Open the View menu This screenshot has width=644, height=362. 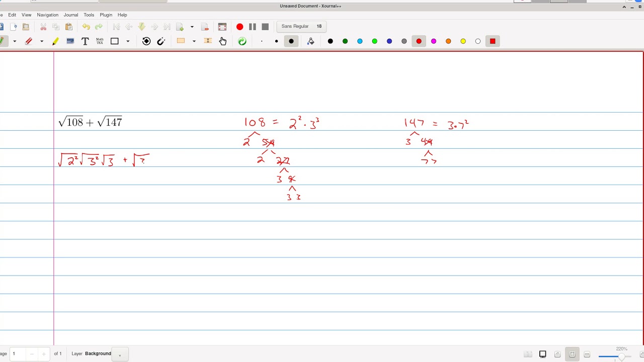[x=27, y=15]
